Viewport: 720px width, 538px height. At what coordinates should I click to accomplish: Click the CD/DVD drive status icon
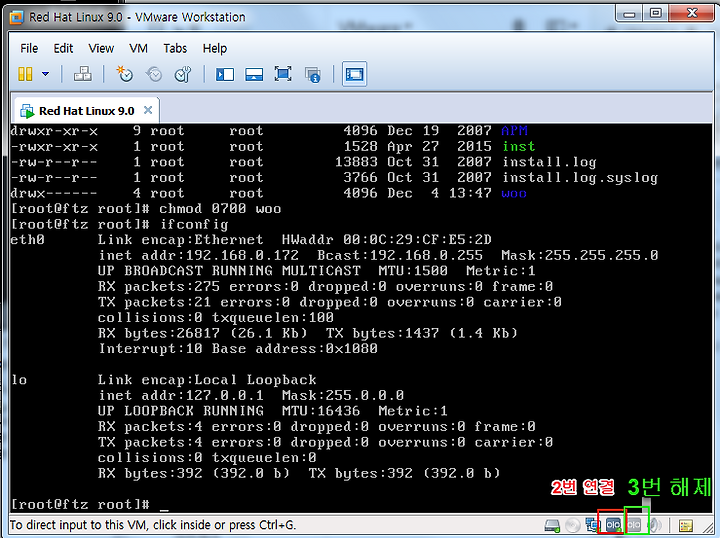[x=573, y=525]
